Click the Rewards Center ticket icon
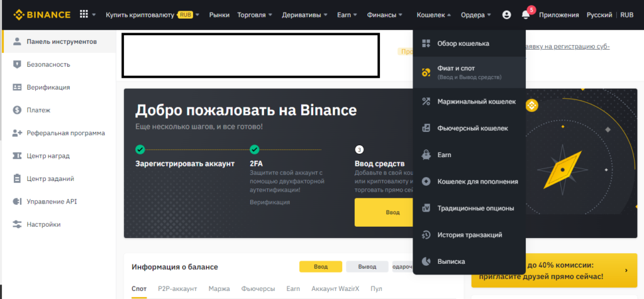 tap(17, 156)
